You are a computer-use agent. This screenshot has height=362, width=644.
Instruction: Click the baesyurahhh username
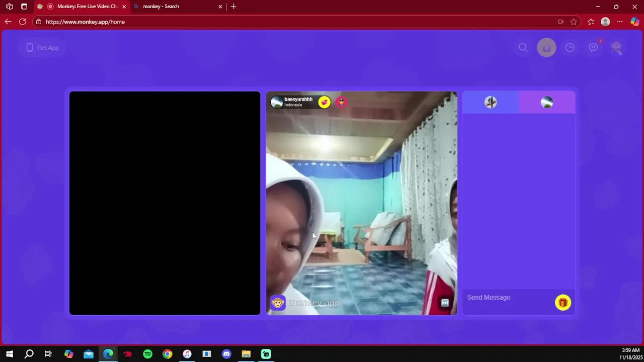298,100
